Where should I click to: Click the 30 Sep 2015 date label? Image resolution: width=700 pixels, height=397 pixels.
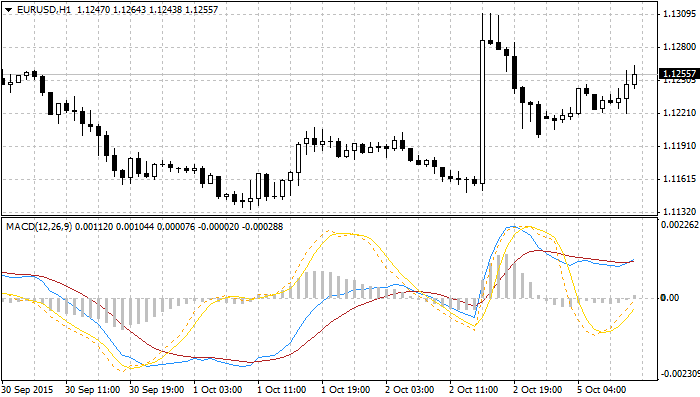[27, 390]
